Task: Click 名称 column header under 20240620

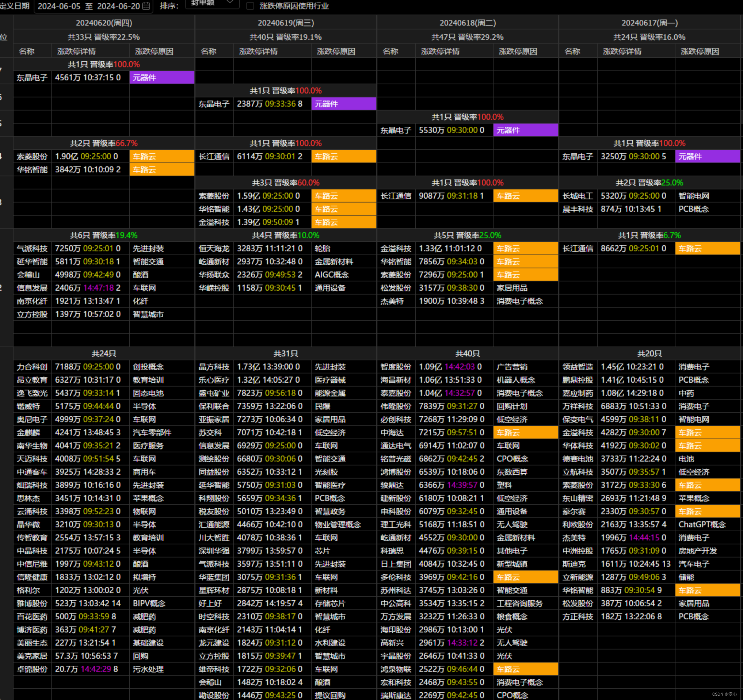Action: [27, 51]
